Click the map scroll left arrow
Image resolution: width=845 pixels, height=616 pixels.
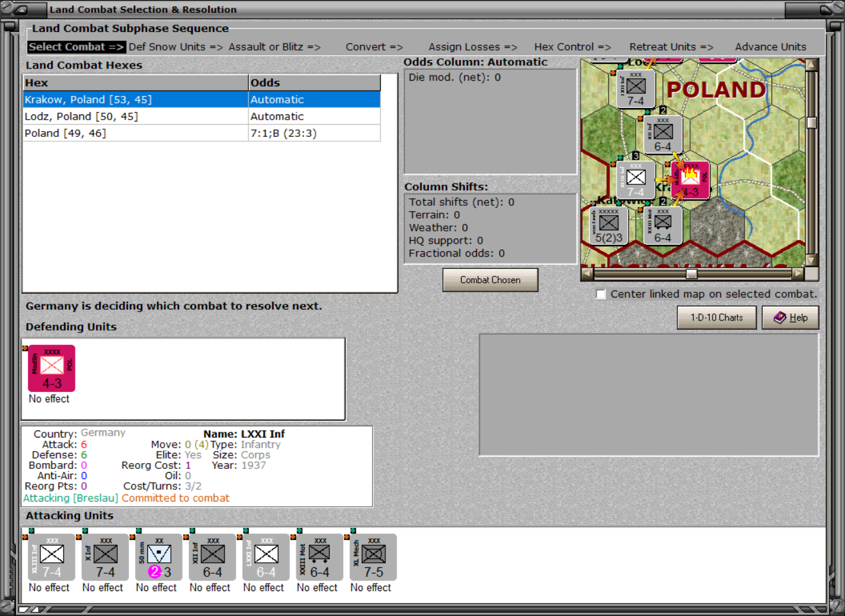587,274
